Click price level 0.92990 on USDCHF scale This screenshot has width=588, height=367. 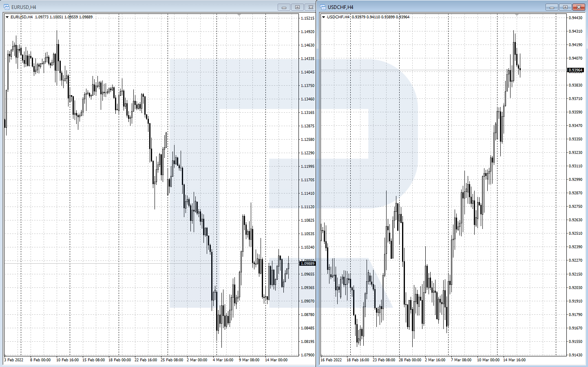click(575, 180)
